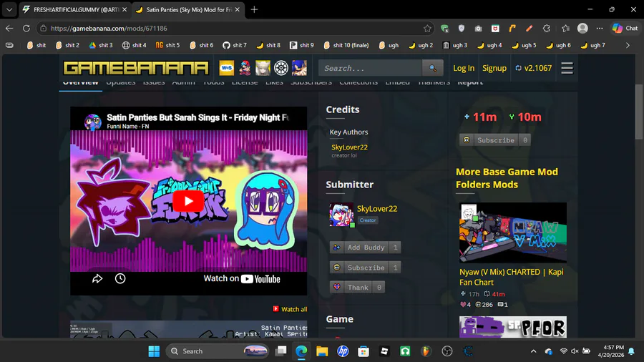Click the taskbar Search box
The image size is (644, 362).
[218, 351]
